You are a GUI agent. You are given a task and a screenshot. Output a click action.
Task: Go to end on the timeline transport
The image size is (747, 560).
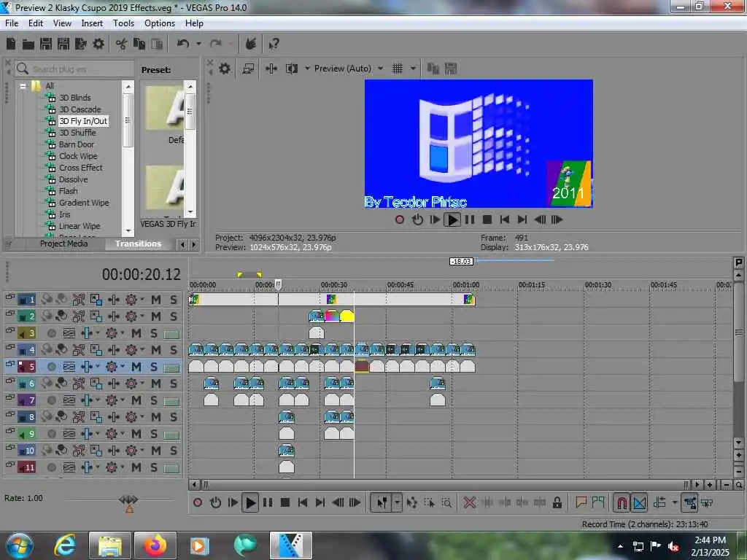(x=320, y=502)
